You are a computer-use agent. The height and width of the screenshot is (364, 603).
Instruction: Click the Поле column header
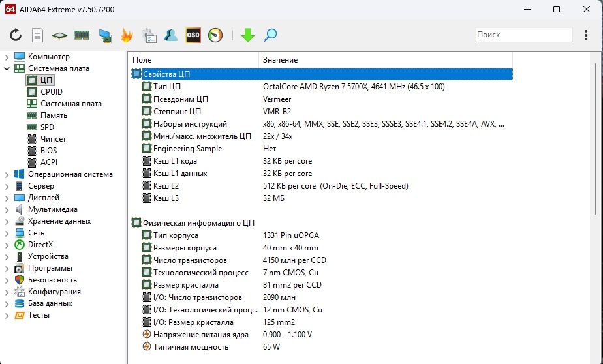pos(194,60)
